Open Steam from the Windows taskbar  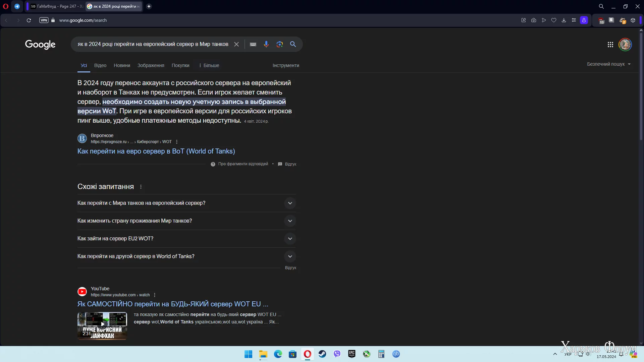(x=322, y=354)
